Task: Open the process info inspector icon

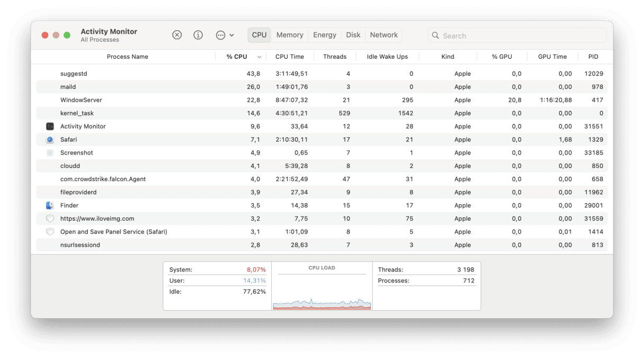Action: (x=198, y=35)
